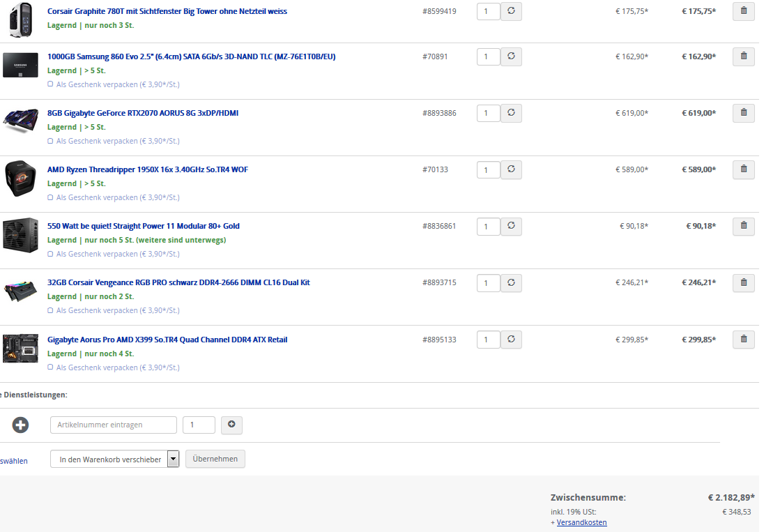Delete the Gigabyte Aorus Pro X399 item

(744, 340)
